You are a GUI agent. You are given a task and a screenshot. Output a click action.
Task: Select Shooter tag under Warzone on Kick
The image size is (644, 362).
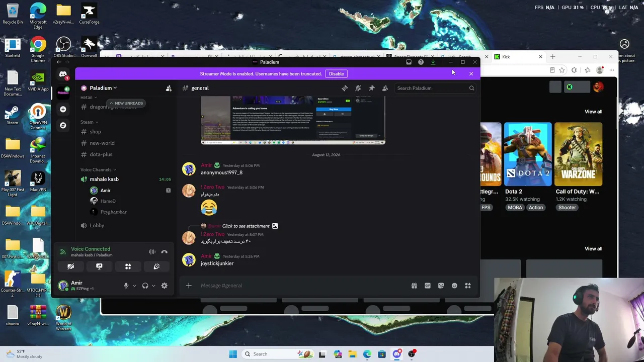point(567,208)
